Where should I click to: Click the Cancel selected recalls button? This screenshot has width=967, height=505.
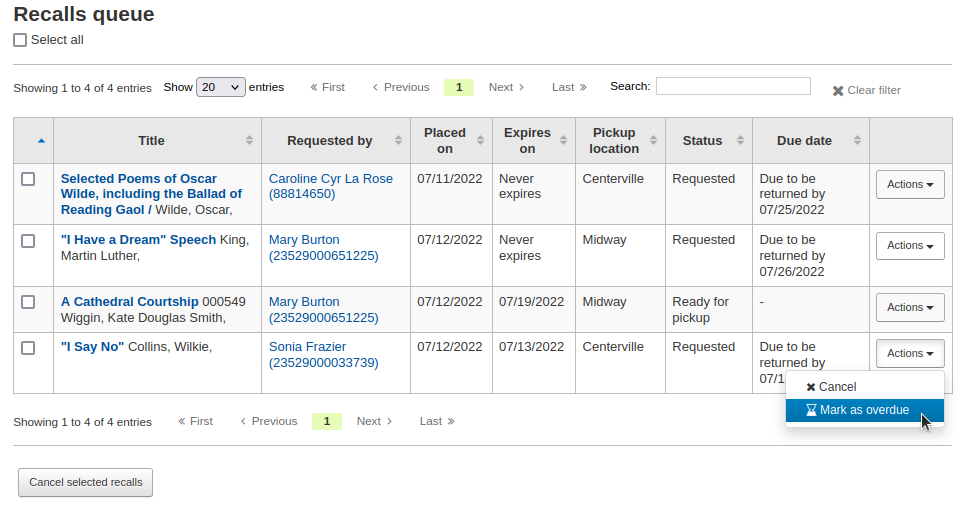point(85,482)
